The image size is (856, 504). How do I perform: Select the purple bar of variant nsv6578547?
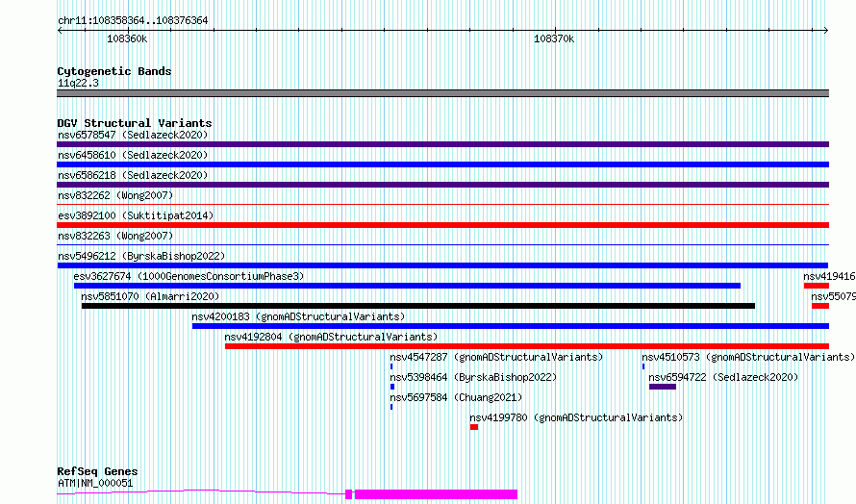(x=442, y=144)
